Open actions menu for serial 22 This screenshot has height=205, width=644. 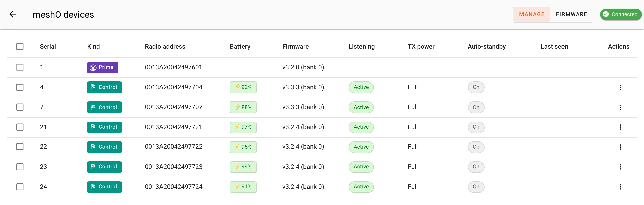[620, 147]
